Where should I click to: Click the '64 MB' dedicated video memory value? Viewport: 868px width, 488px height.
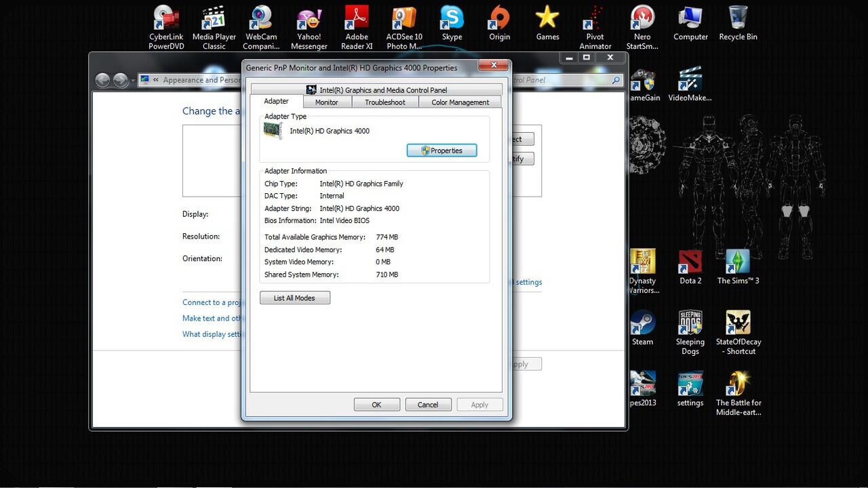click(x=384, y=250)
